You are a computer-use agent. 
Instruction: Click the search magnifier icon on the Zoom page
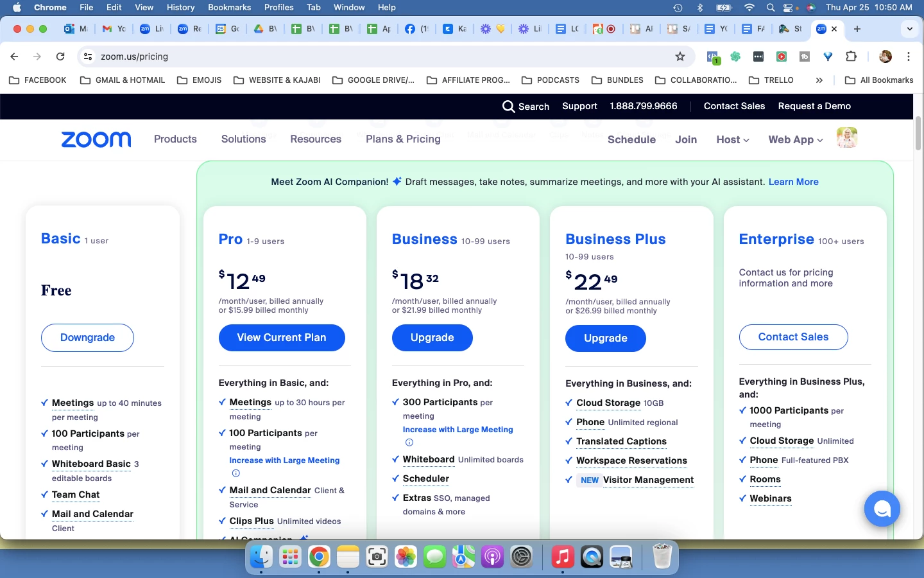(508, 107)
